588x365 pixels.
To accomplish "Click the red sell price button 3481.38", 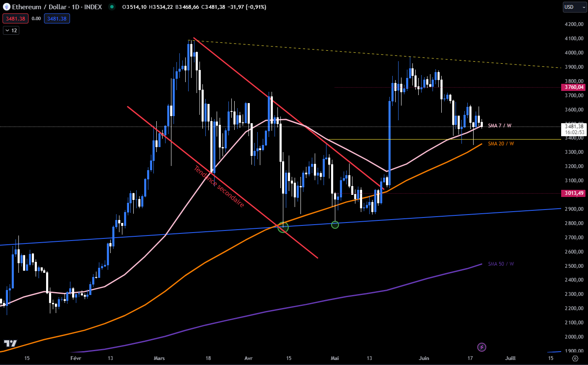I will pos(16,18).
